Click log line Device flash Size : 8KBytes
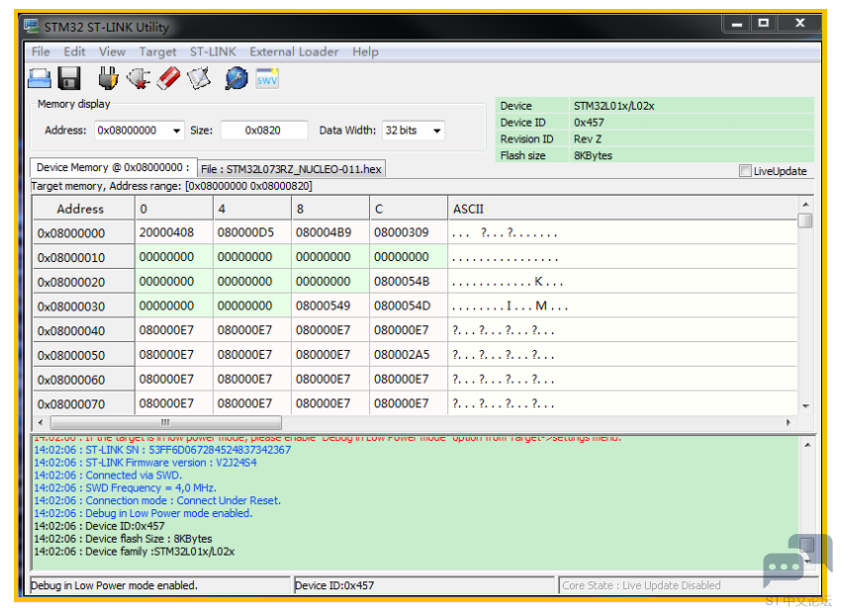The image size is (841, 616). 123,539
